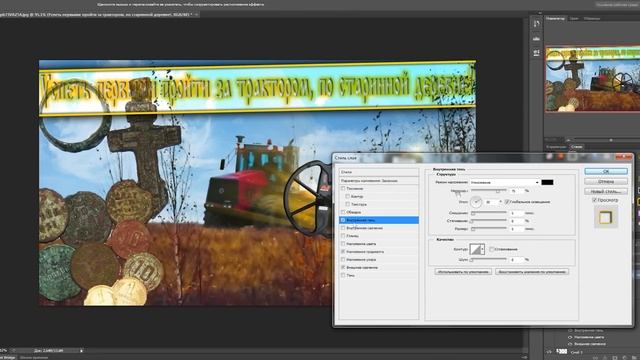
Task: Click the Размер (size) slider
Action: (489, 229)
